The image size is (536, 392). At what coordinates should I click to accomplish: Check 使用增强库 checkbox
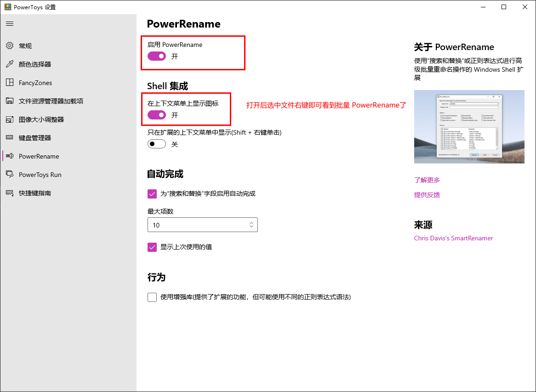[152, 297]
